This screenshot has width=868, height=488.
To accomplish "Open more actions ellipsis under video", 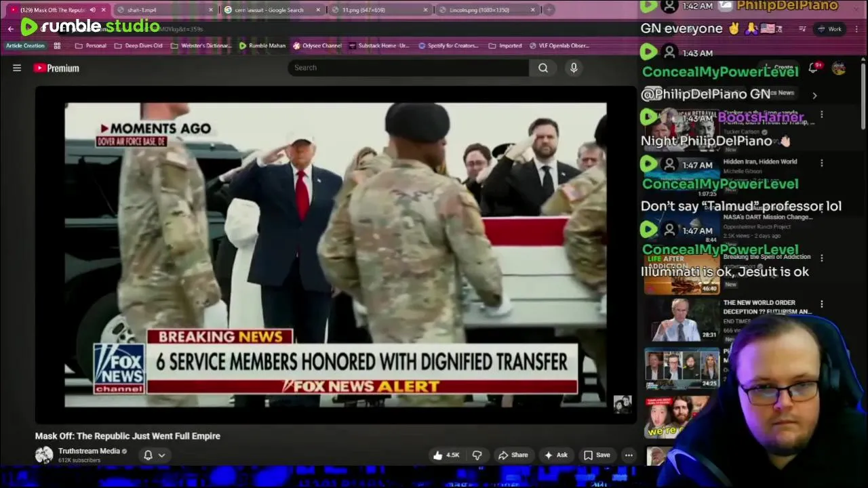I will point(629,455).
